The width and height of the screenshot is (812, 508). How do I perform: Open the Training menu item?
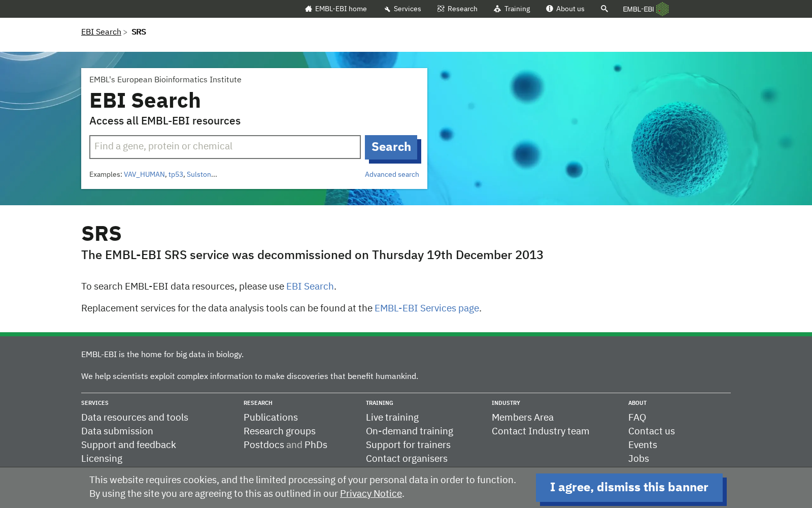point(512,9)
